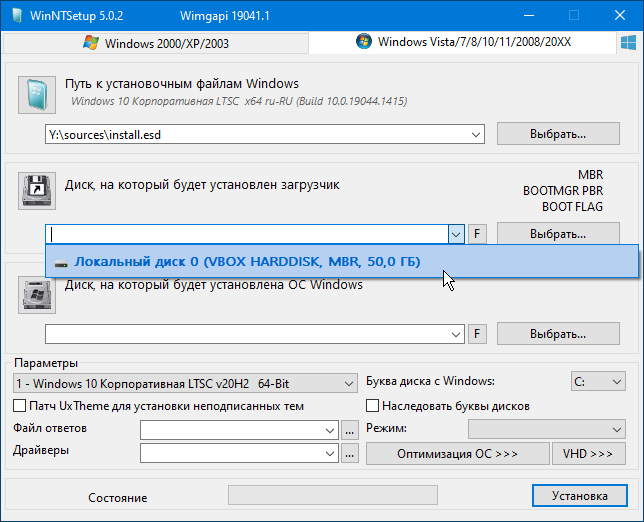Click Выбрать button for Windows install disk

pos(558,333)
